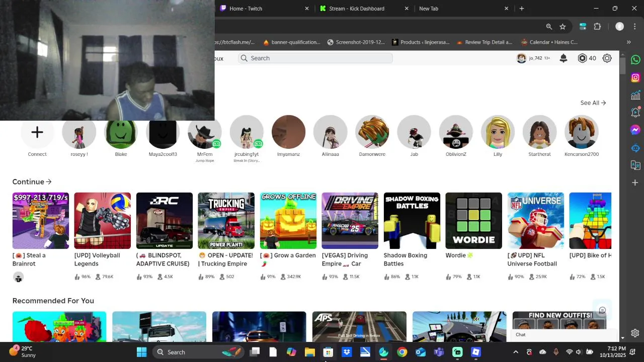Switch to Home - Twitch tab
Viewport: 644px width, 362px height.
[264, 9]
